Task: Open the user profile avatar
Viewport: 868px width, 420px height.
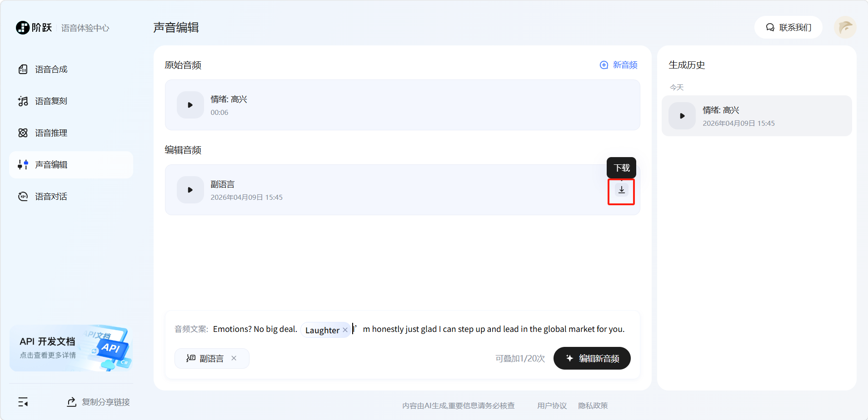Action: pyautogui.click(x=845, y=28)
